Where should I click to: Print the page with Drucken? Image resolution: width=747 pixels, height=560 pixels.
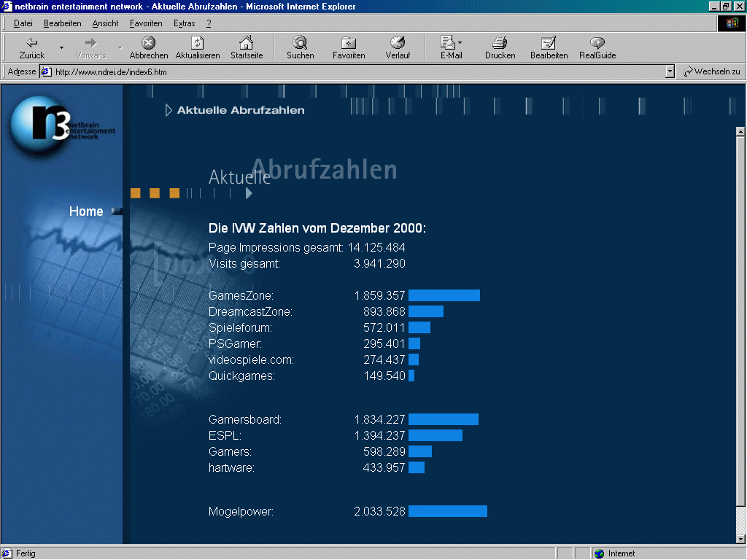tap(500, 43)
